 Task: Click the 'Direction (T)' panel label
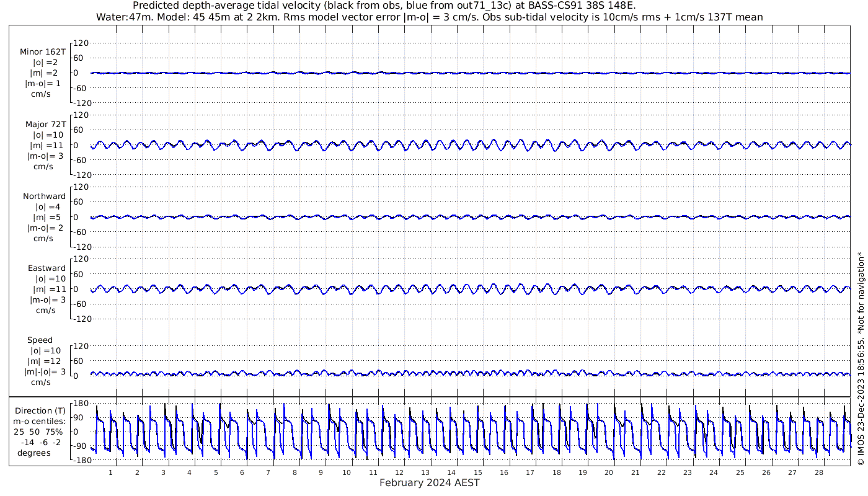pyautogui.click(x=40, y=411)
